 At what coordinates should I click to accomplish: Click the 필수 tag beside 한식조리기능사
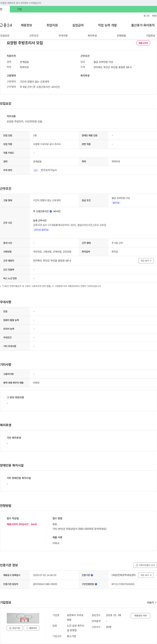(x=36, y=170)
